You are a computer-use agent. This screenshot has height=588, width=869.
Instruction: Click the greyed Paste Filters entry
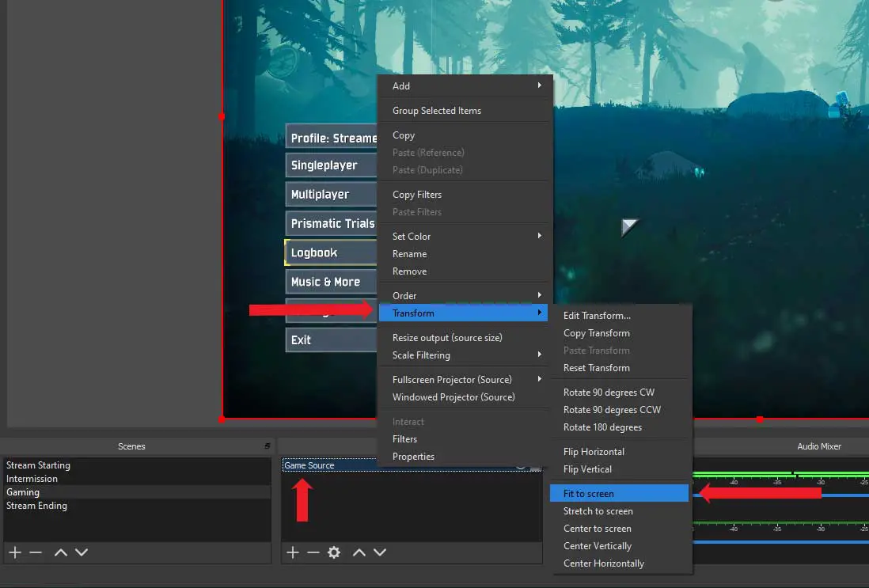tap(465, 212)
